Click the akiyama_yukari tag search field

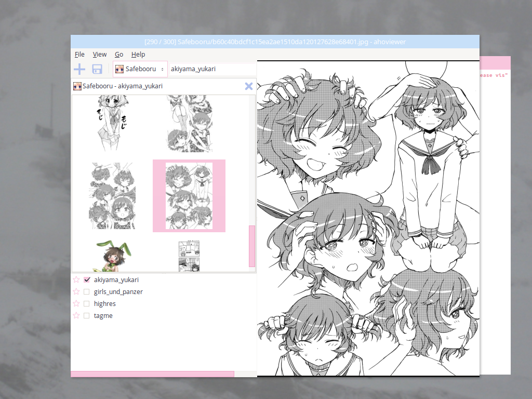click(212, 69)
